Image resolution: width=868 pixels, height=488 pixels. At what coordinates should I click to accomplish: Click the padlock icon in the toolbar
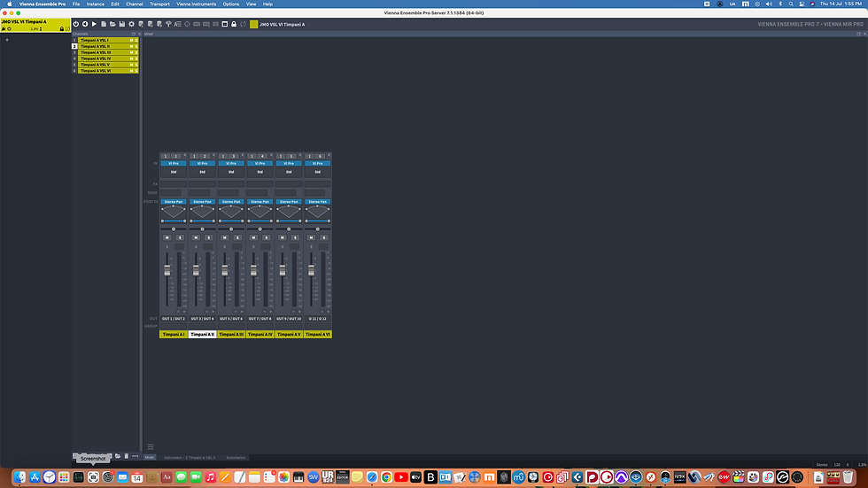[x=234, y=24]
